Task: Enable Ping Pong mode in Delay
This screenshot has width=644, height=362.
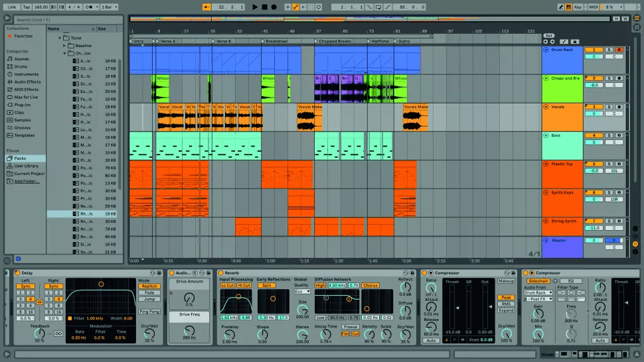Action: pyautogui.click(x=148, y=311)
